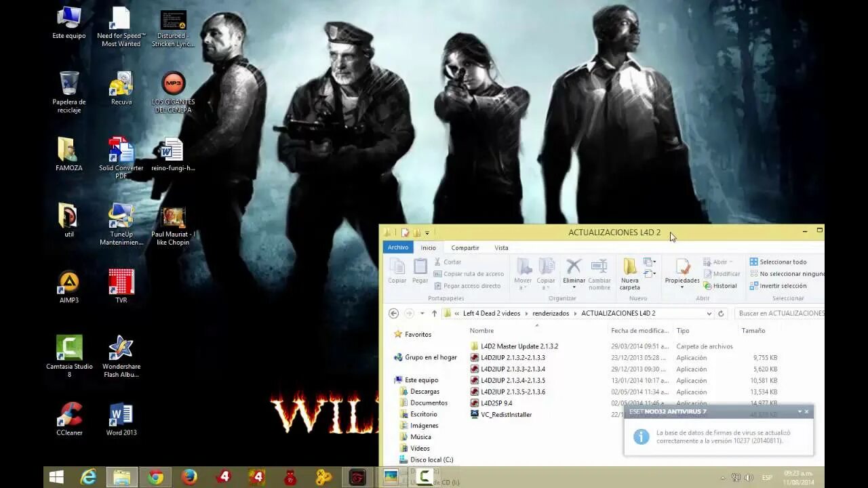Open the Este equipo desktop icon
This screenshot has width=868, height=488.
68,22
